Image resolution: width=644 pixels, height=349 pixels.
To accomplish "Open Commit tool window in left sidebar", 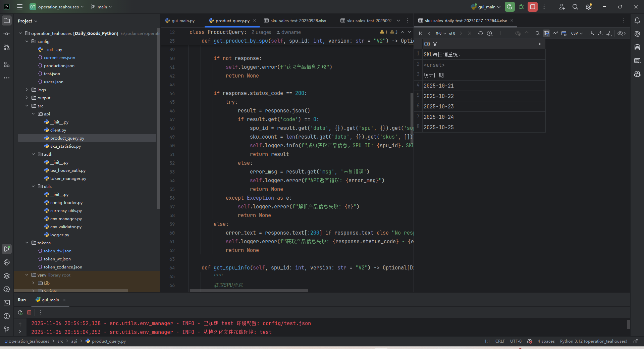I will point(7,34).
